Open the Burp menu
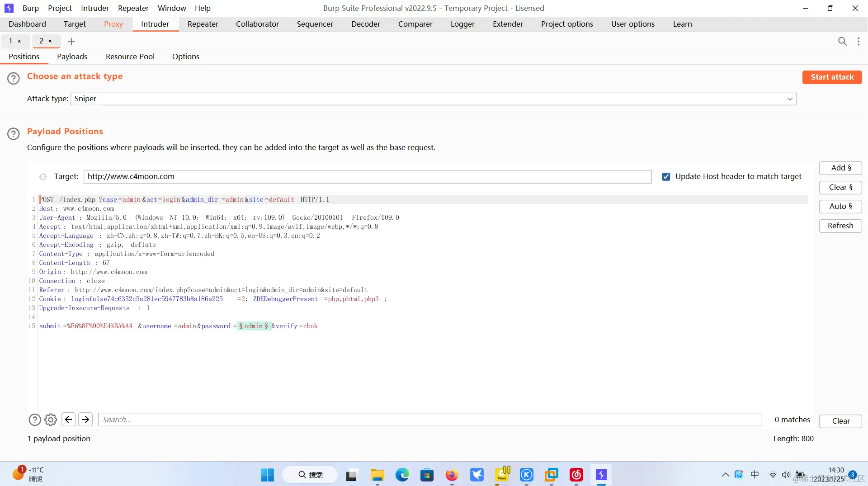The image size is (868, 486). click(31, 8)
